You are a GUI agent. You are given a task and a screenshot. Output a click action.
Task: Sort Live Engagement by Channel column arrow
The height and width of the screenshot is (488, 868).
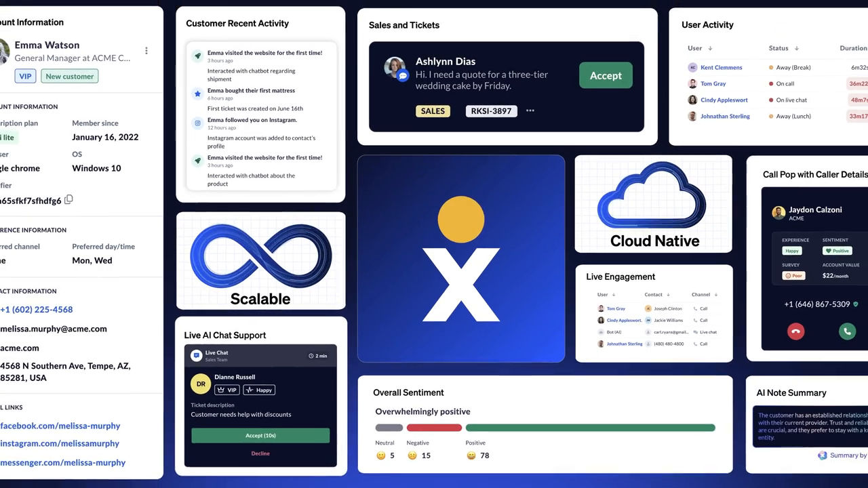[x=715, y=295]
